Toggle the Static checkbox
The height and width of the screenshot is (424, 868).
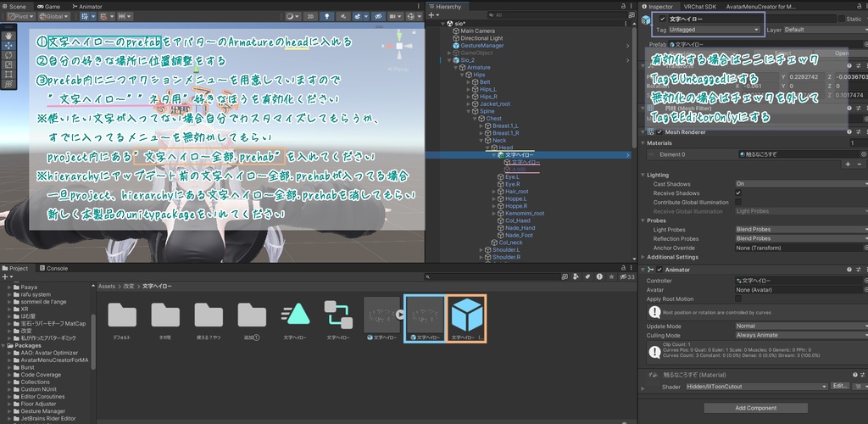click(842, 19)
